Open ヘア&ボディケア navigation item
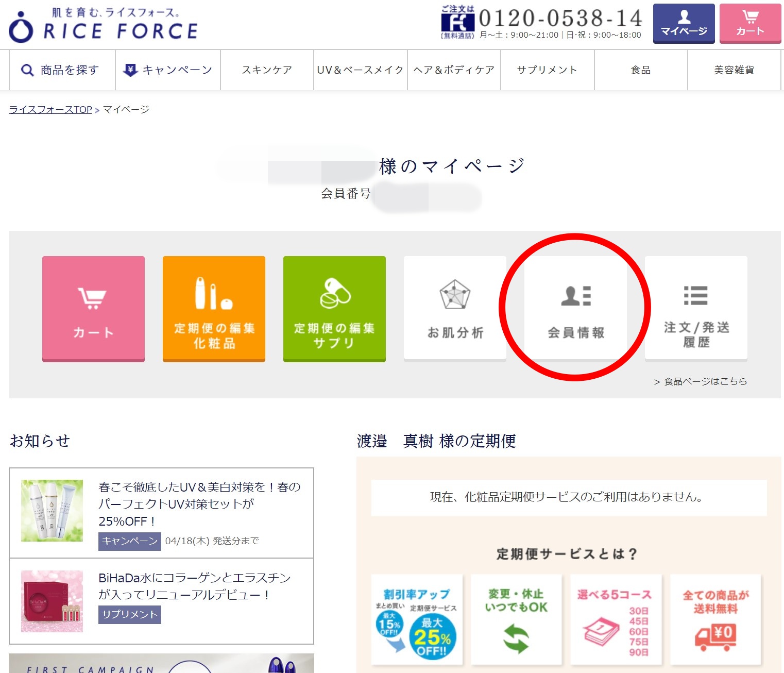 pos(454,70)
